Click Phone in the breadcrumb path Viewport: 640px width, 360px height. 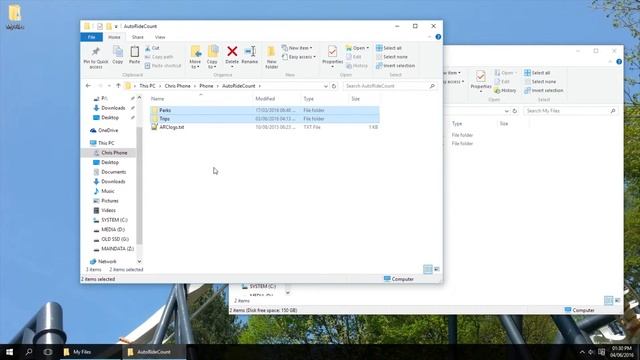pos(206,86)
